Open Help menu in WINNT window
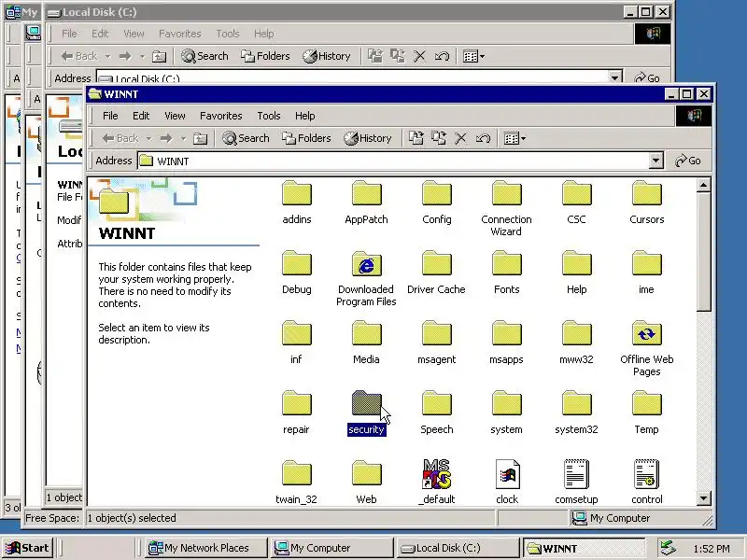Image resolution: width=747 pixels, height=560 pixels. 305,116
